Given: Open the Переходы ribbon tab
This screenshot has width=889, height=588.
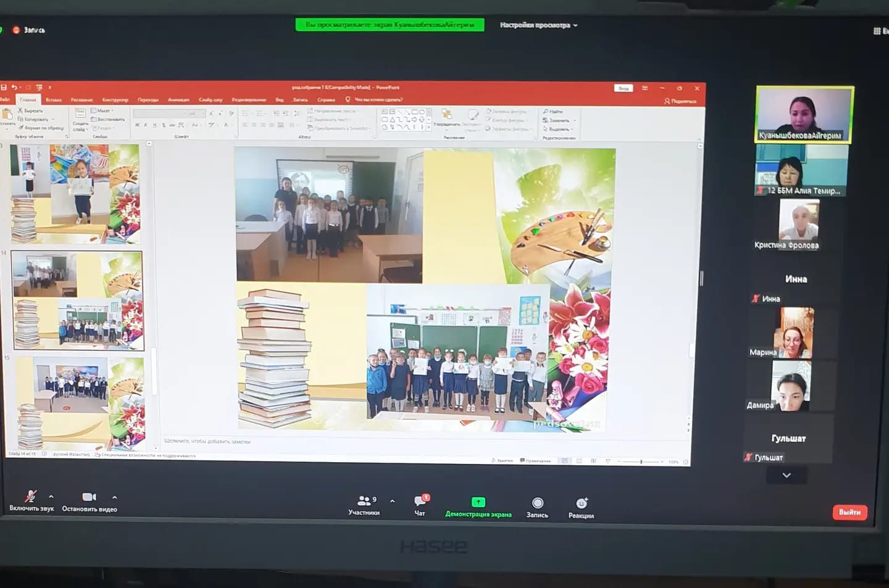Looking at the screenshot, I should [x=148, y=99].
